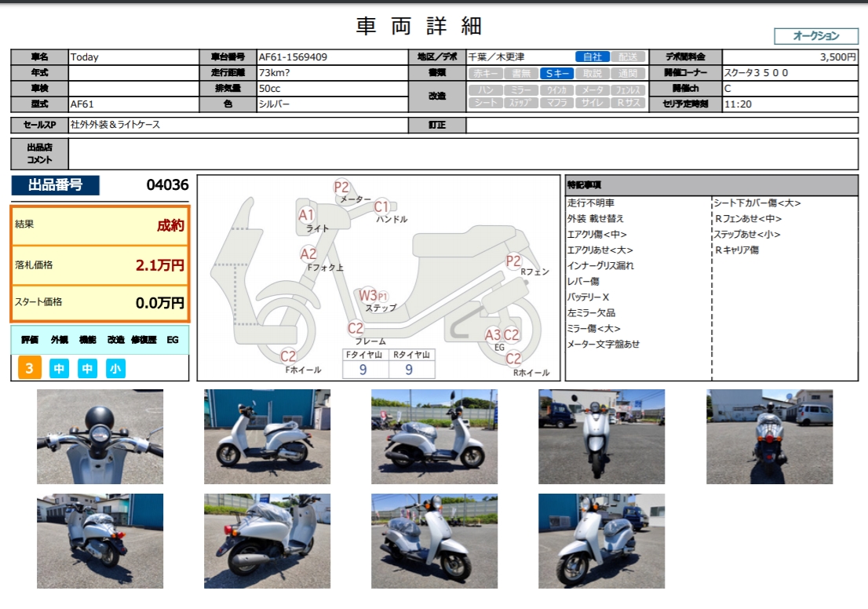This screenshot has width=868, height=609.
Task: Toggle the 配送 depot tag
Action: pyautogui.click(x=628, y=57)
